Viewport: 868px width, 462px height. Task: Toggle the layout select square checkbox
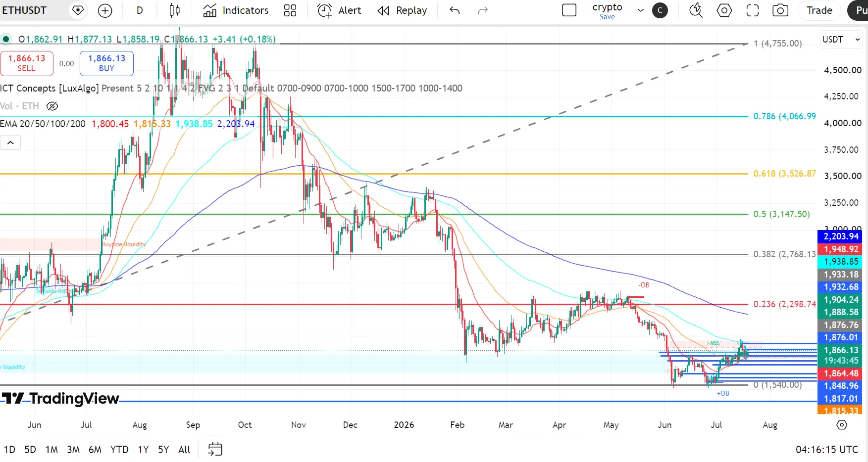569,10
